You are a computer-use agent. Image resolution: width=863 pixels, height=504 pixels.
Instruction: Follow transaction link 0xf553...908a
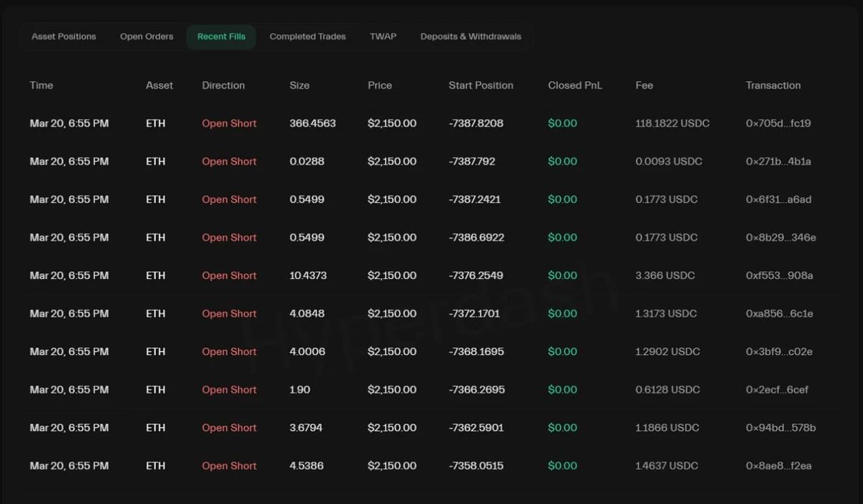tap(779, 276)
